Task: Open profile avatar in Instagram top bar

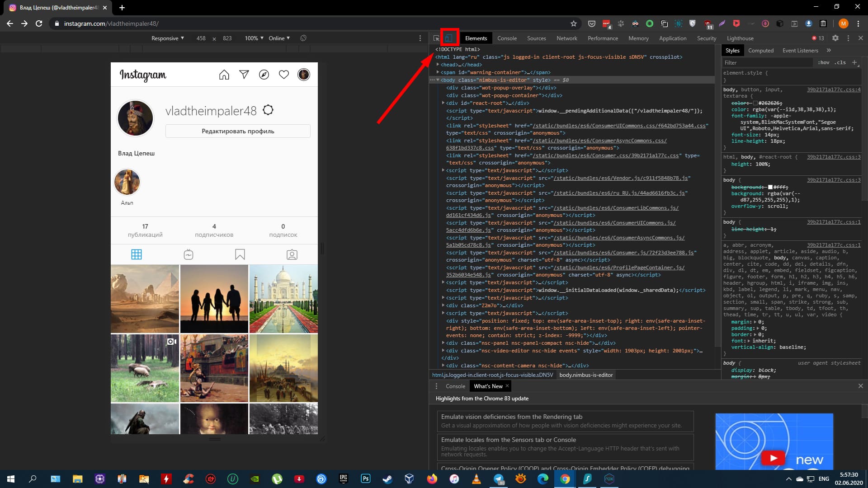Action: point(304,75)
